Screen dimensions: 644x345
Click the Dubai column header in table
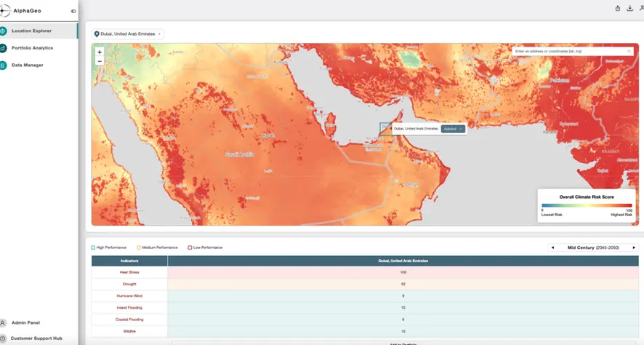pyautogui.click(x=403, y=261)
